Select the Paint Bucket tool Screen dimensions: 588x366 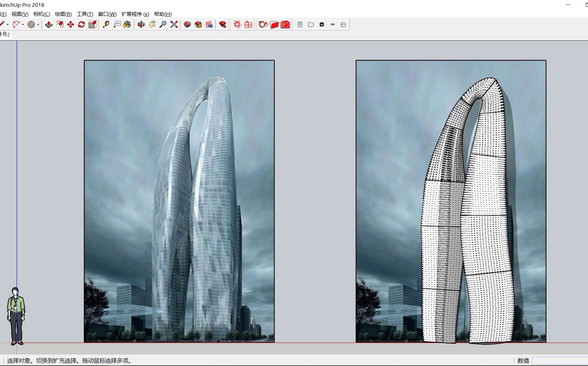click(x=127, y=24)
